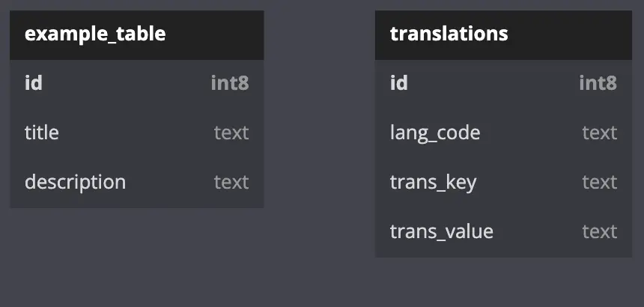
Task: Click the description row in example_table
Action: pos(137,183)
